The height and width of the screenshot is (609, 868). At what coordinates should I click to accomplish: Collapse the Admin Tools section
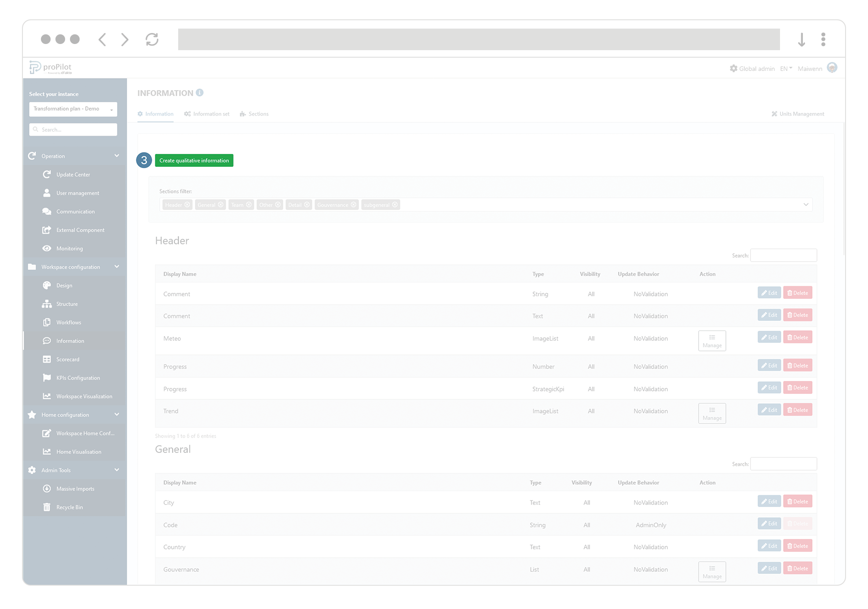[117, 470]
